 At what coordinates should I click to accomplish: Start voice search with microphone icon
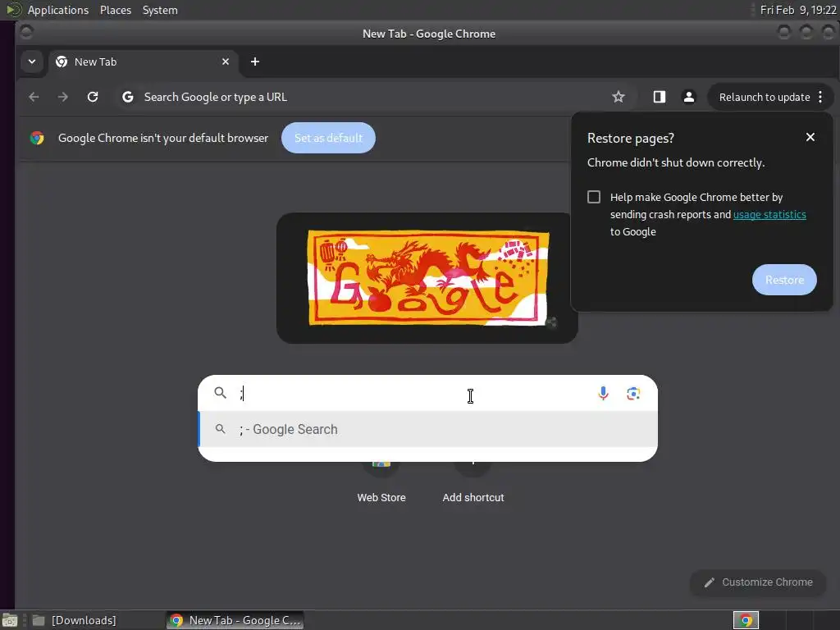603,393
